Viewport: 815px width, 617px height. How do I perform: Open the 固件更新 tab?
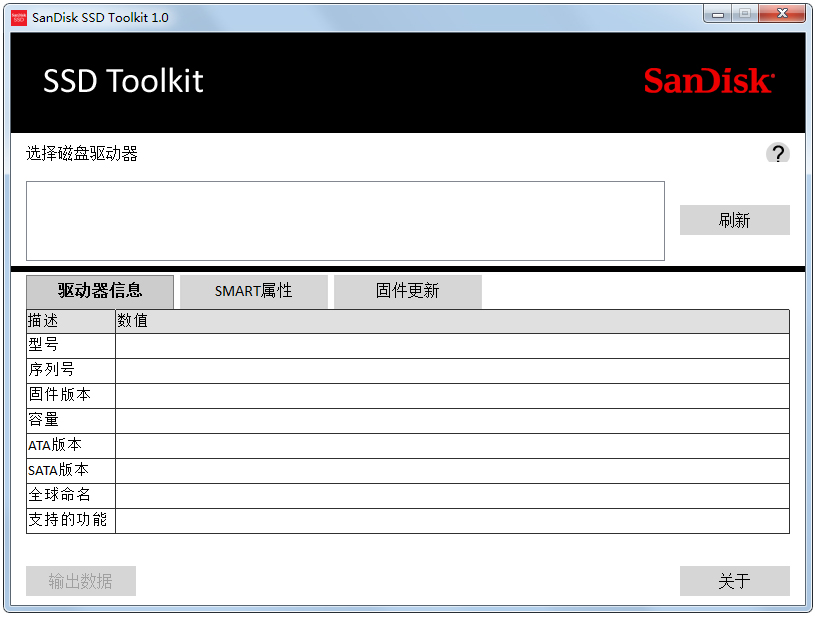(408, 291)
